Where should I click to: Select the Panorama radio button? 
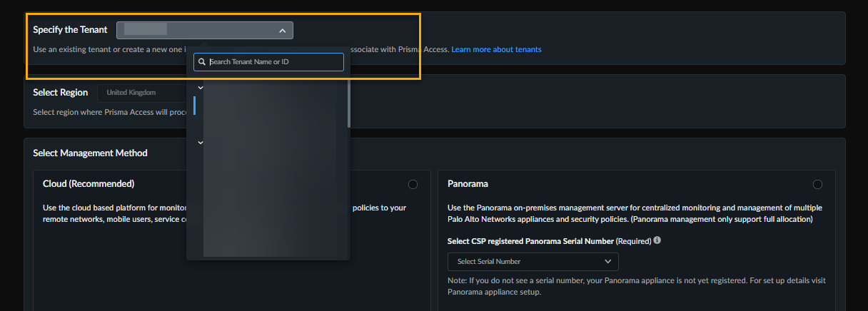pyautogui.click(x=817, y=184)
